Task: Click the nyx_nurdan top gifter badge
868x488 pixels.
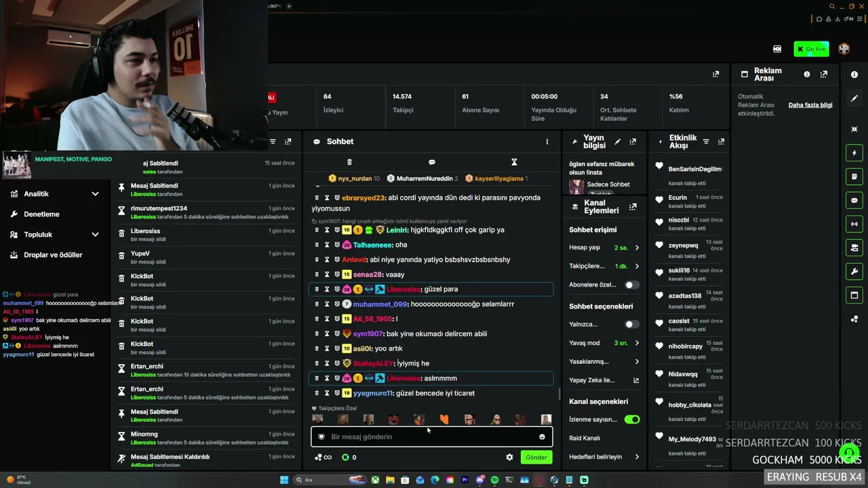Action: [x=354, y=178]
